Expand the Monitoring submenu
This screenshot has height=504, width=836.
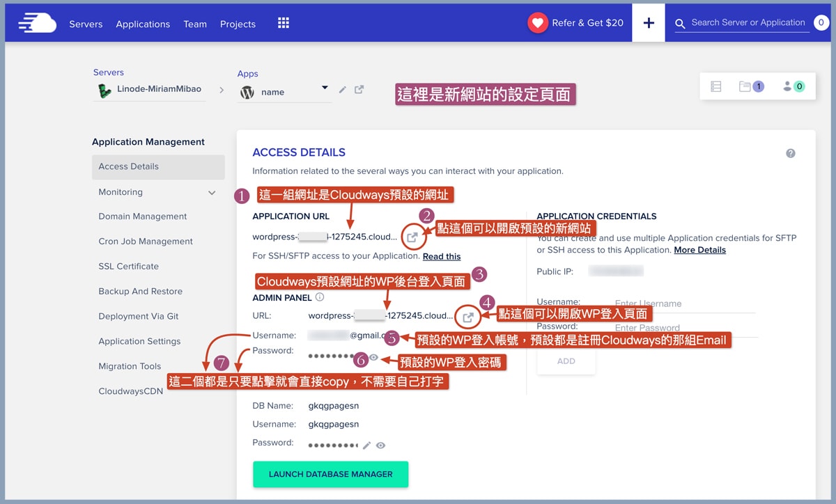212,193
